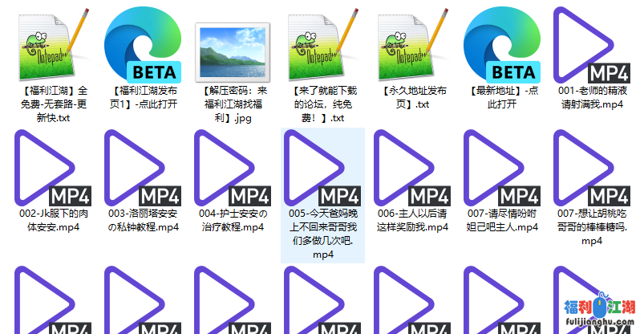This screenshot has width=644, height=334.
Task: Click the 【最新地址】-点此打开 file name label
Action: pyautogui.click(x=502, y=98)
